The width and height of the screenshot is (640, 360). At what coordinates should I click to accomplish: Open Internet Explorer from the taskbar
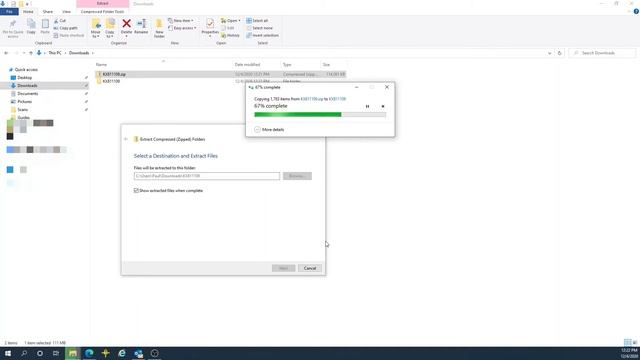tap(122, 353)
